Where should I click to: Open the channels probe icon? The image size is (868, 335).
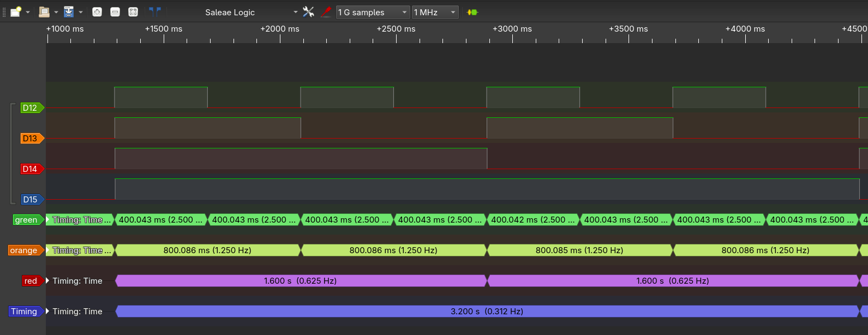[326, 12]
